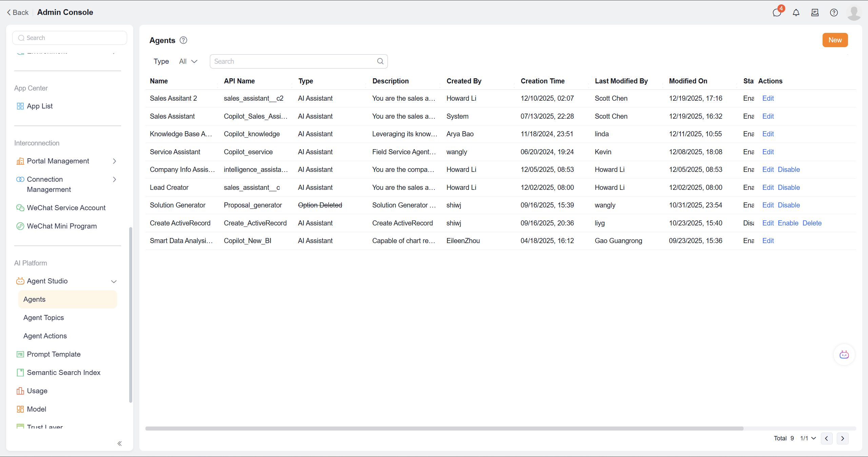Go to Agent Topics in sidebar
Screen dimensions: 868x457
43,318
